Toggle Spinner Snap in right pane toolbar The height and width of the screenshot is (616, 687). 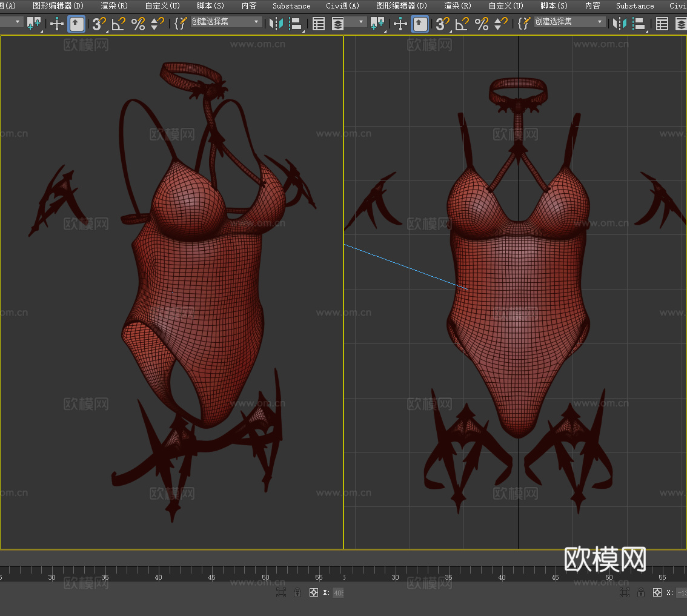click(x=501, y=24)
